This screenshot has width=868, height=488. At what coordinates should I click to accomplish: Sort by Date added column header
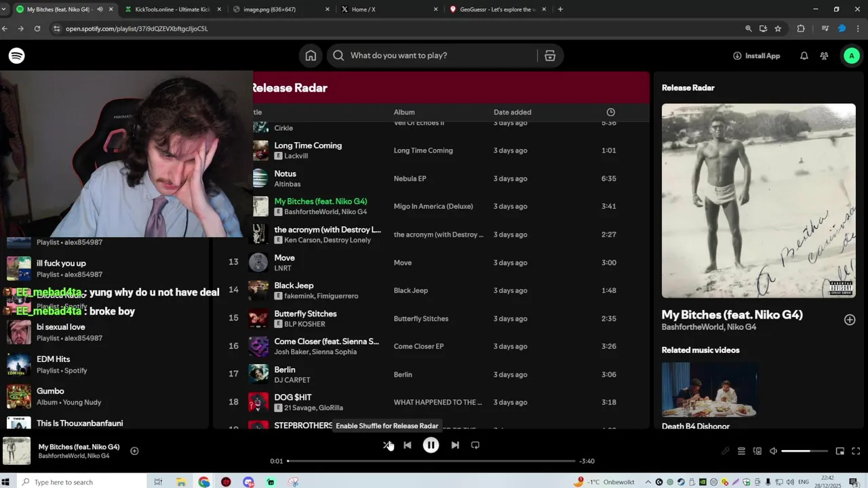point(513,112)
